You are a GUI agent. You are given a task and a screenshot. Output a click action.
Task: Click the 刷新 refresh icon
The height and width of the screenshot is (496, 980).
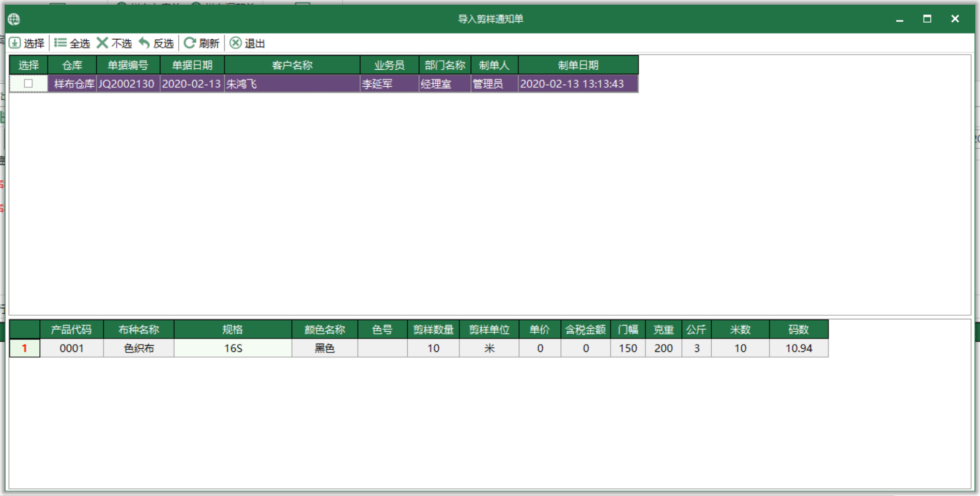pyautogui.click(x=190, y=43)
